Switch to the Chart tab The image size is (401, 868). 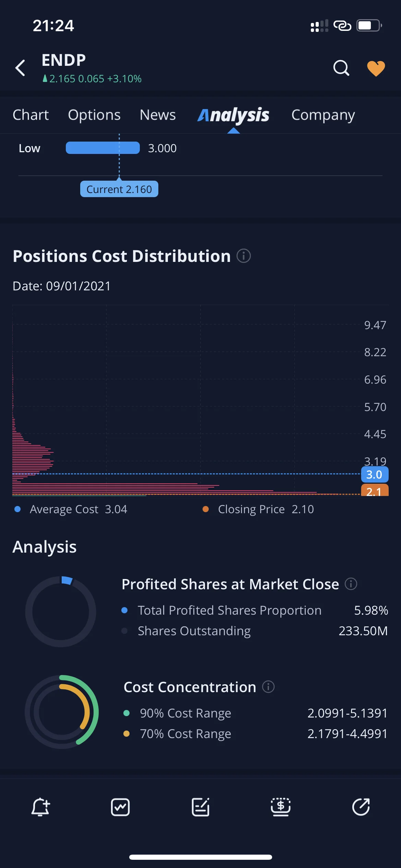pos(31,115)
